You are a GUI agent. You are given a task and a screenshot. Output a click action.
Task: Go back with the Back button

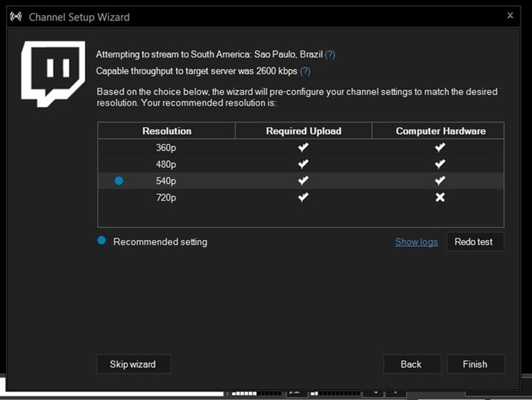coord(412,364)
